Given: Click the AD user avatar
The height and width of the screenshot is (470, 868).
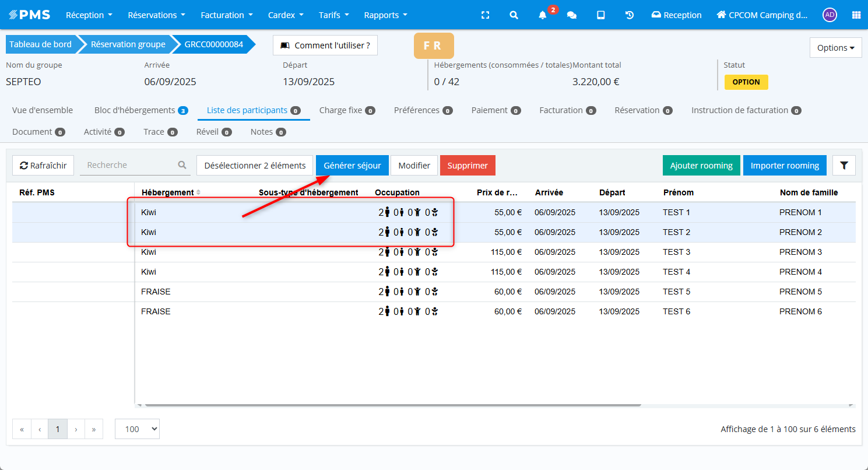Looking at the screenshot, I should click(830, 15).
